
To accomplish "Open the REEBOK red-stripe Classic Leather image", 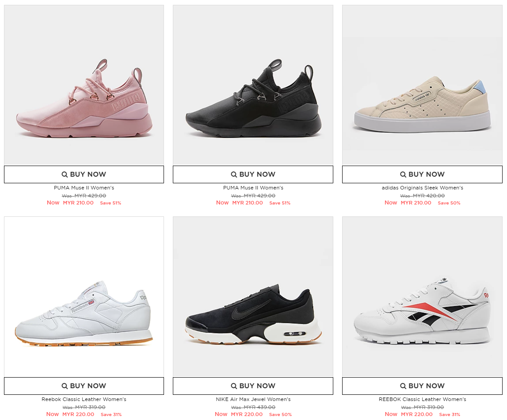I will [422, 297].
